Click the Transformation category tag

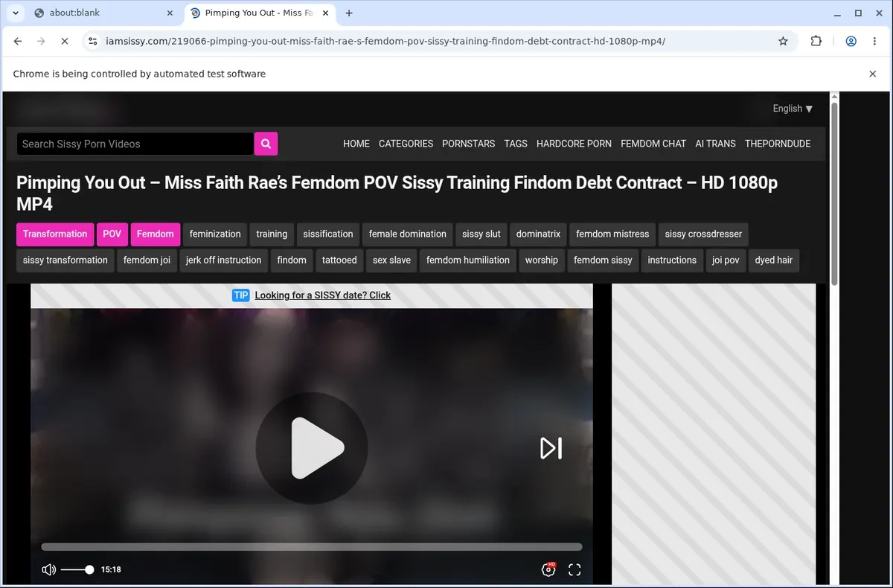pyautogui.click(x=55, y=234)
